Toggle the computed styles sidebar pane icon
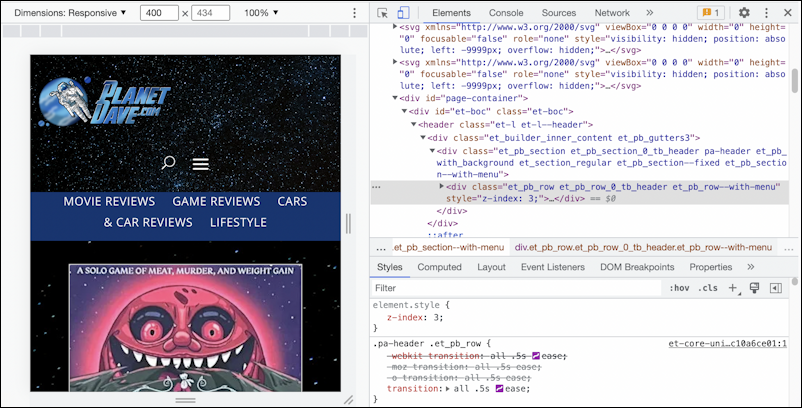Image resolution: width=802 pixels, height=408 pixels. (775, 288)
